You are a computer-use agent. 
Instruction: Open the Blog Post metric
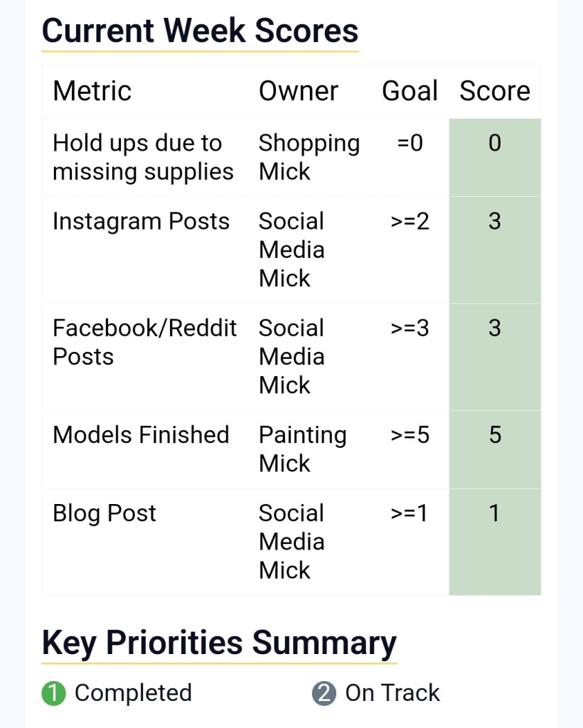(x=105, y=513)
